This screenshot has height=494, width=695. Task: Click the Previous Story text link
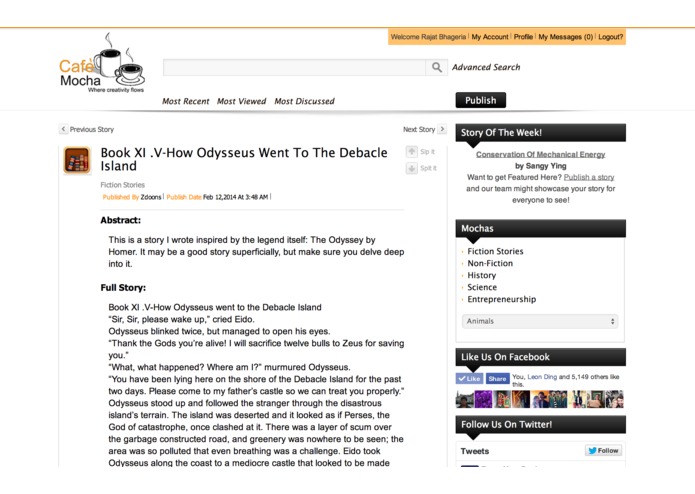92,129
